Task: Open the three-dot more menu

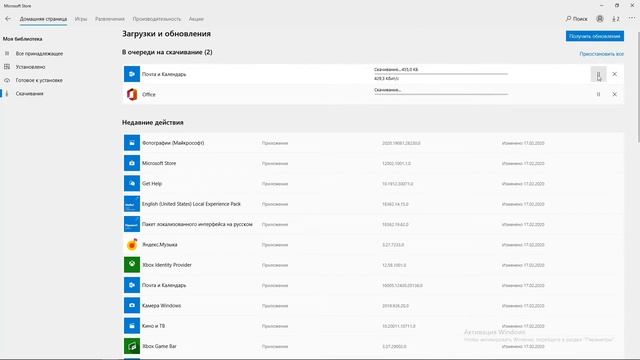Action: [632, 19]
